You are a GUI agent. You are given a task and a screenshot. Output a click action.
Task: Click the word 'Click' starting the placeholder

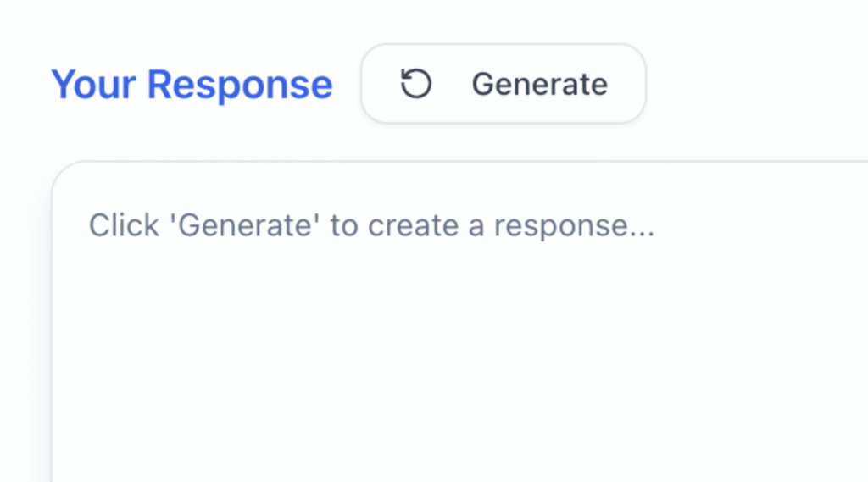click(x=124, y=225)
